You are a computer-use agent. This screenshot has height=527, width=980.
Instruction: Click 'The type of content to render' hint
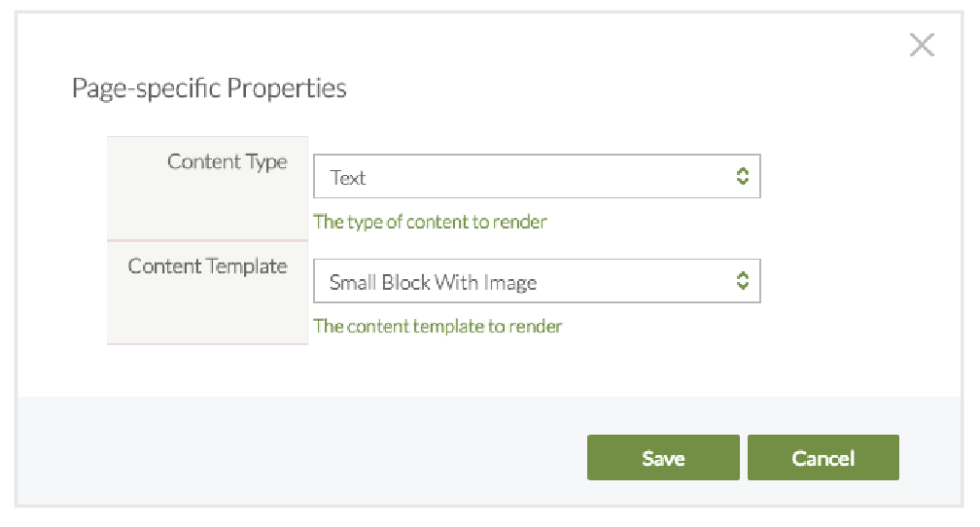(430, 222)
